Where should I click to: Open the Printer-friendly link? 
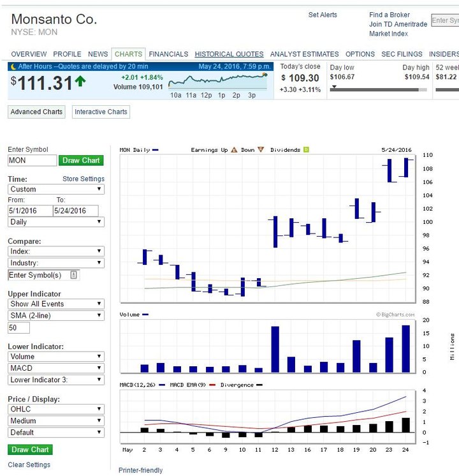pos(140,470)
